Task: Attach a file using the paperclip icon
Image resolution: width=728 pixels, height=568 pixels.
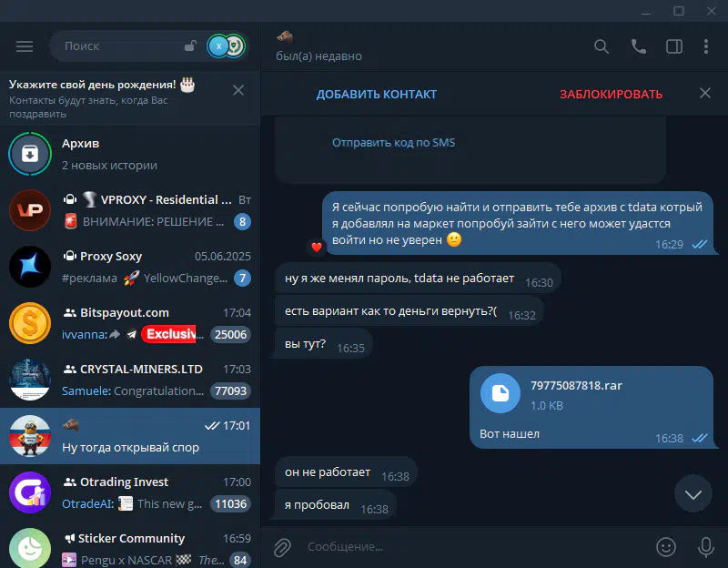Action: point(282,547)
